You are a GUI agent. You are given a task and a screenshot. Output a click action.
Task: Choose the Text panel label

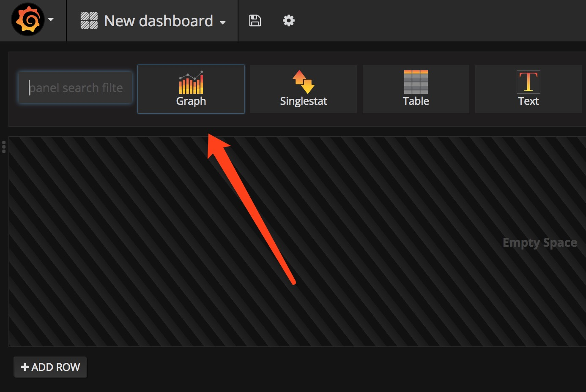[528, 101]
